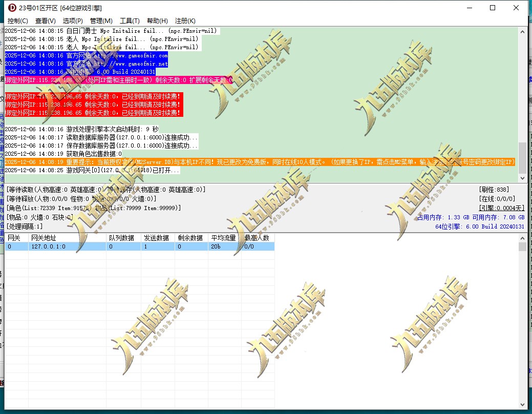Click the [等待释放 status line
The height and width of the screenshot is (414, 532).
(81, 199)
